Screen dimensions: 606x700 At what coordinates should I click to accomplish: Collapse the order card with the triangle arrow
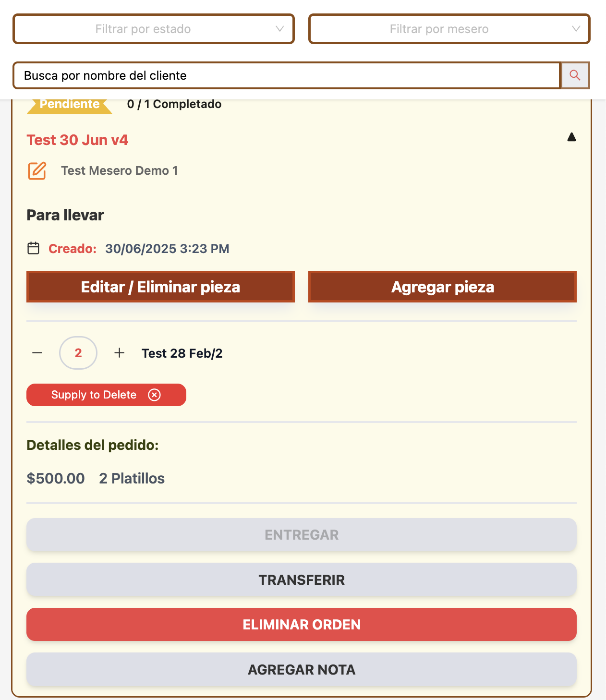click(571, 137)
